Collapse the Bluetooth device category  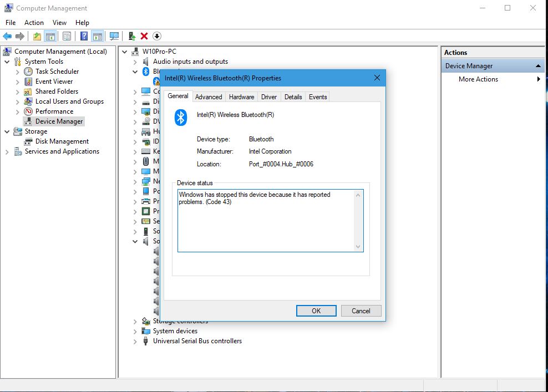(x=135, y=72)
